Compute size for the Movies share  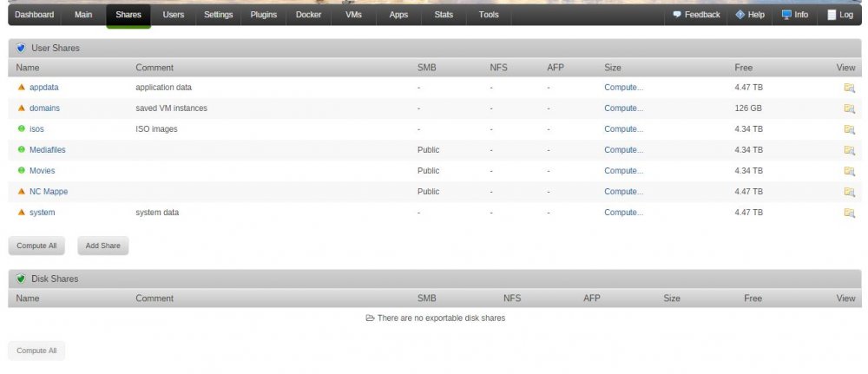624,171
